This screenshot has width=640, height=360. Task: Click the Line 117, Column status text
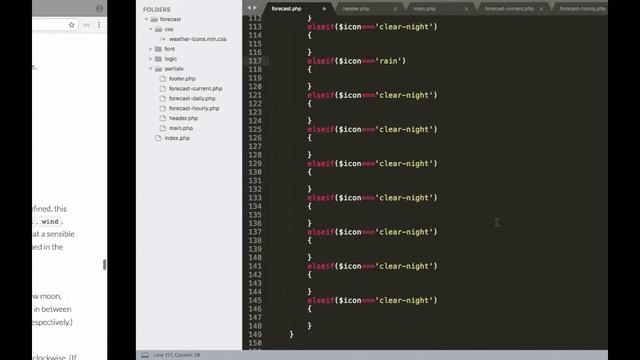177,355
